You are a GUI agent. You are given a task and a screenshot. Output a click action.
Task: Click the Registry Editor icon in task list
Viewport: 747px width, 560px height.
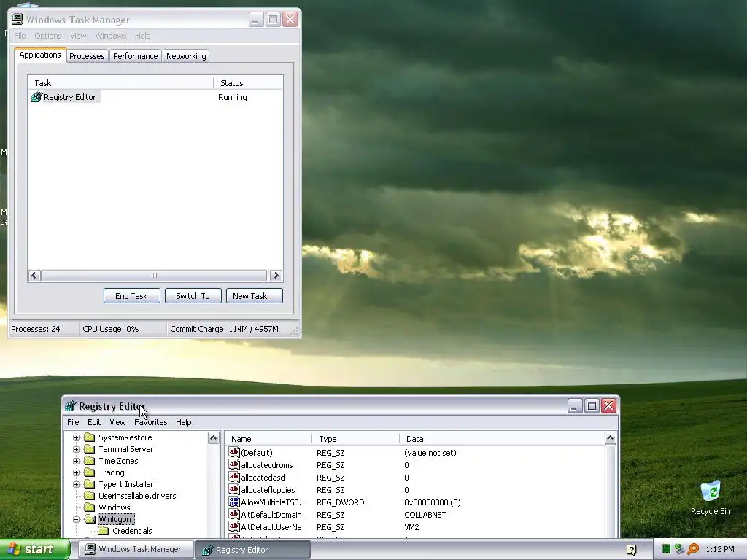36,97
